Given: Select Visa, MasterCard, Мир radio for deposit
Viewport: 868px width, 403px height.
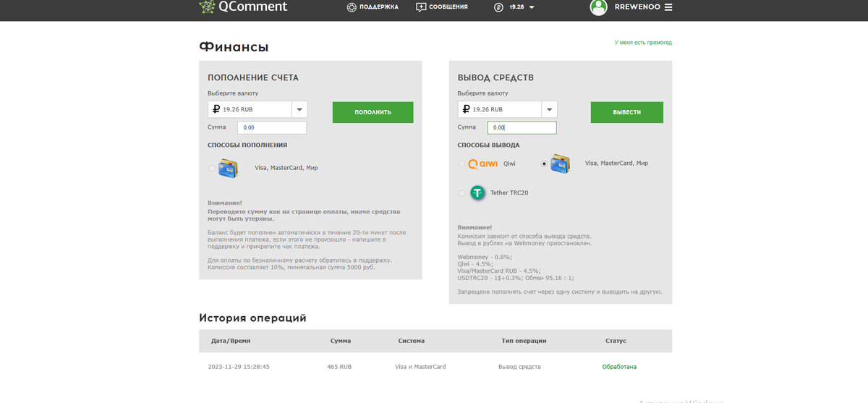Looking at the screenshot, I should tap(211, 168).
